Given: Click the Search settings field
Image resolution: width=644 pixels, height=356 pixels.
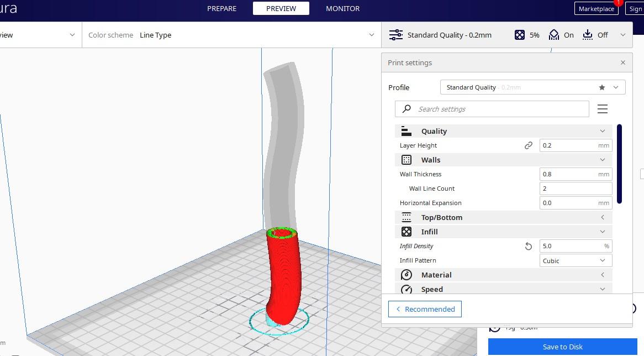Looking at the screenshot, I should click(492, 109).
